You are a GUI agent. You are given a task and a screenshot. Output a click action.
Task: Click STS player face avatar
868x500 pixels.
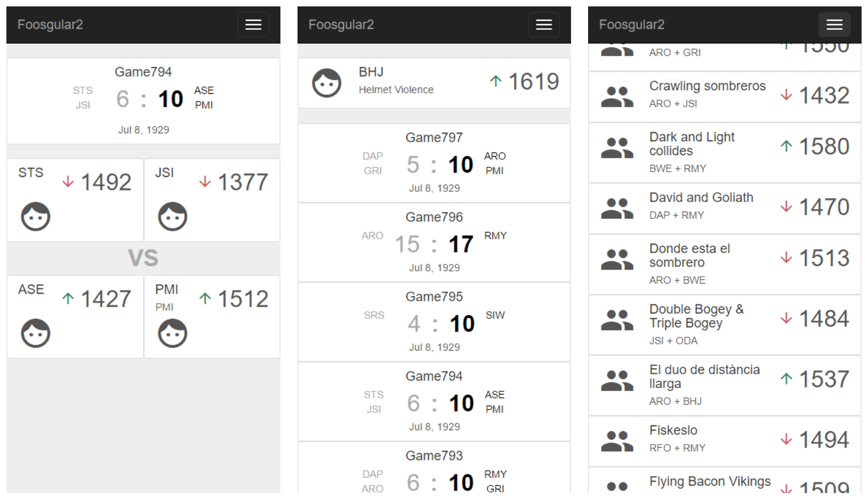36,216
